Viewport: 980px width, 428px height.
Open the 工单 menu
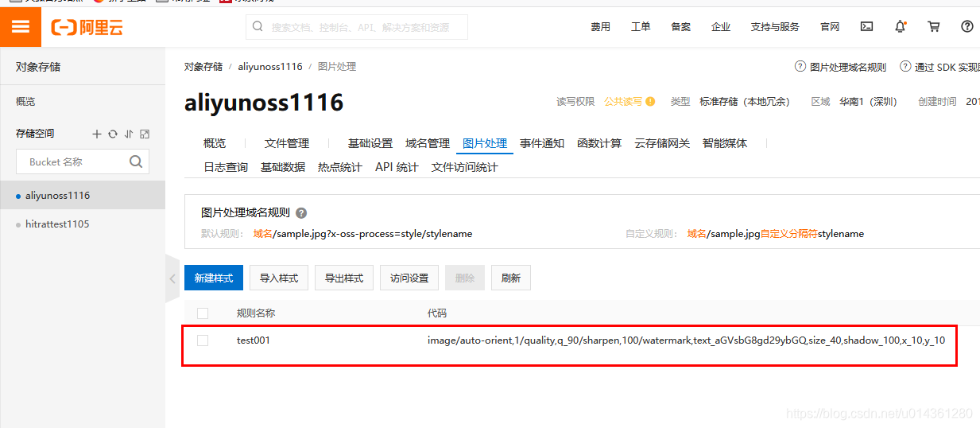(641, 27)
